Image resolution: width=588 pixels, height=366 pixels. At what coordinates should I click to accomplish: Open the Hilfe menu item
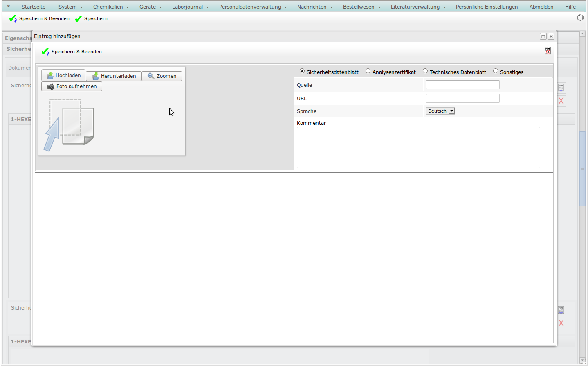(x=570, y=7)
